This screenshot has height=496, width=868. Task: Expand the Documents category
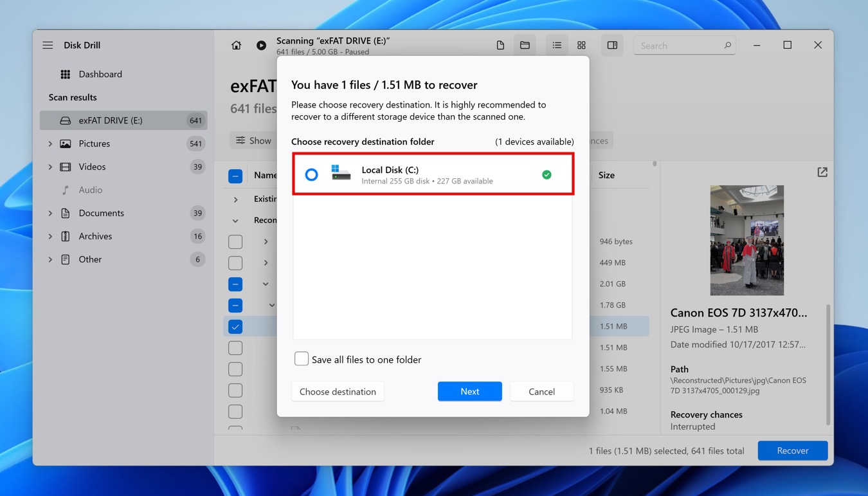click(50, 214)
